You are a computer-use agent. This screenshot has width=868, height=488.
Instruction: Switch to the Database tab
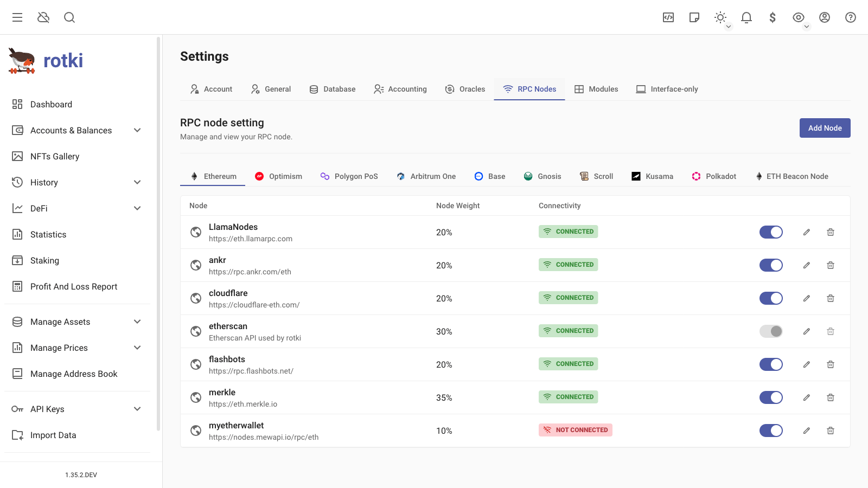pyautogui.click(x=332, y=89)
